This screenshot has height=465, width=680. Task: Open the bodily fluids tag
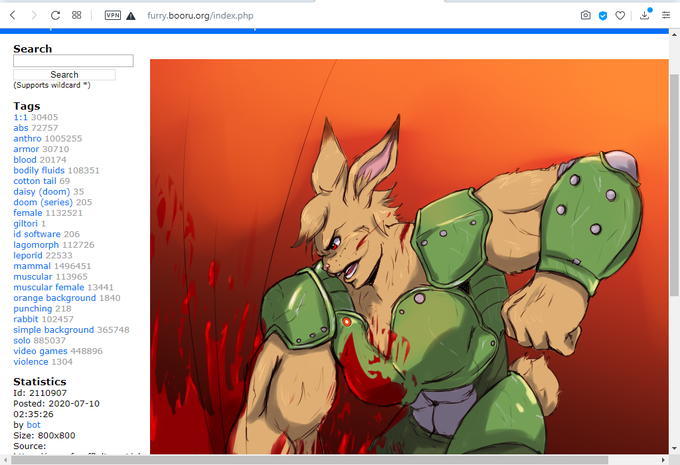[39, 170]
